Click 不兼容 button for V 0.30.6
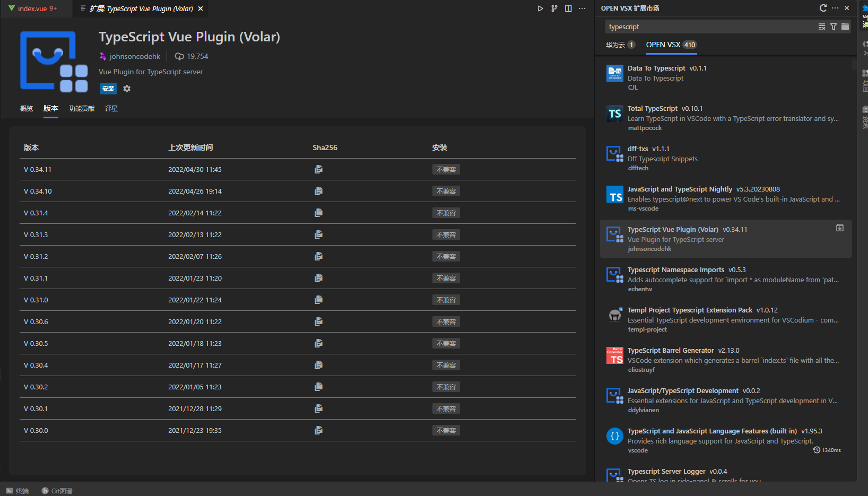868x496 pixels. pos(446,321)
